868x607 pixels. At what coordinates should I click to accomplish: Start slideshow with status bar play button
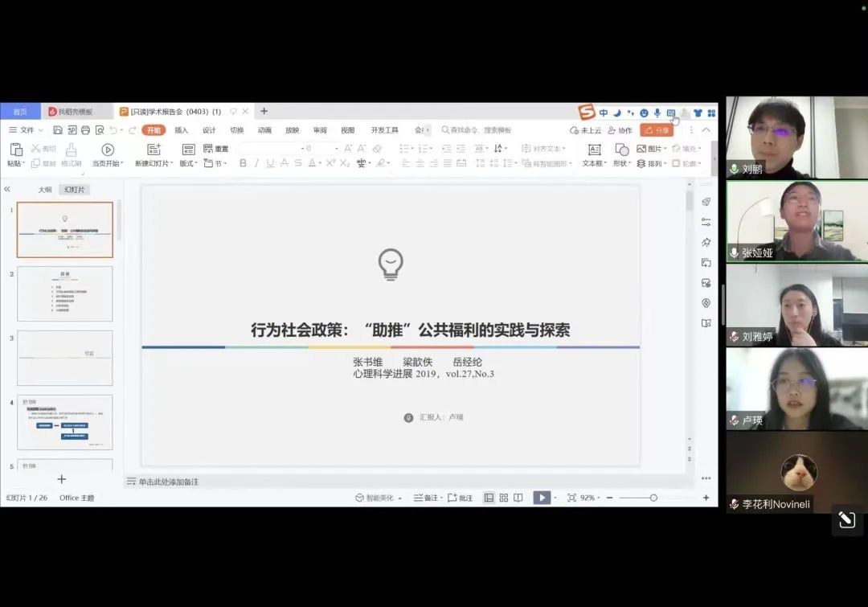coord(542,498)
